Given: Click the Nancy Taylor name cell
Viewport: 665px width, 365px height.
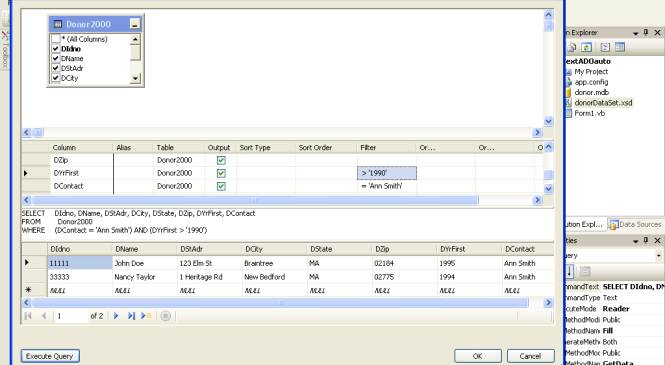Looking at the screenshot, I should [x=145, y=277].
